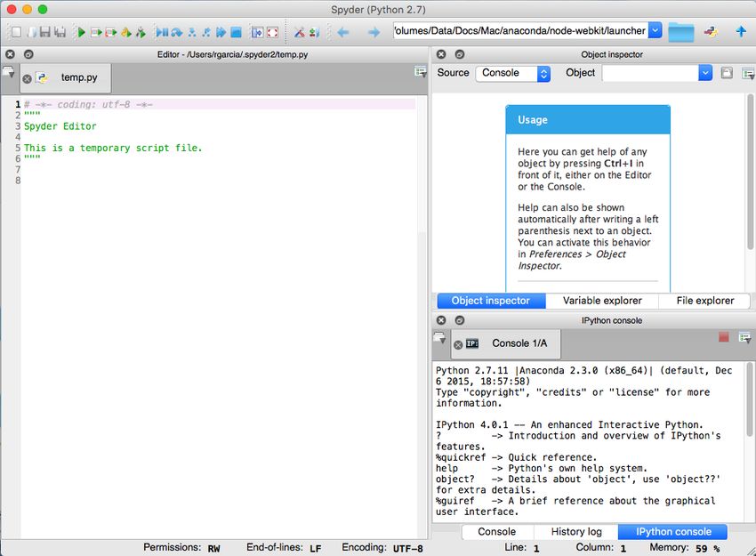Open Preferences tools icon
This screenshot has width=756, height=556.
(x=300, y=32)
